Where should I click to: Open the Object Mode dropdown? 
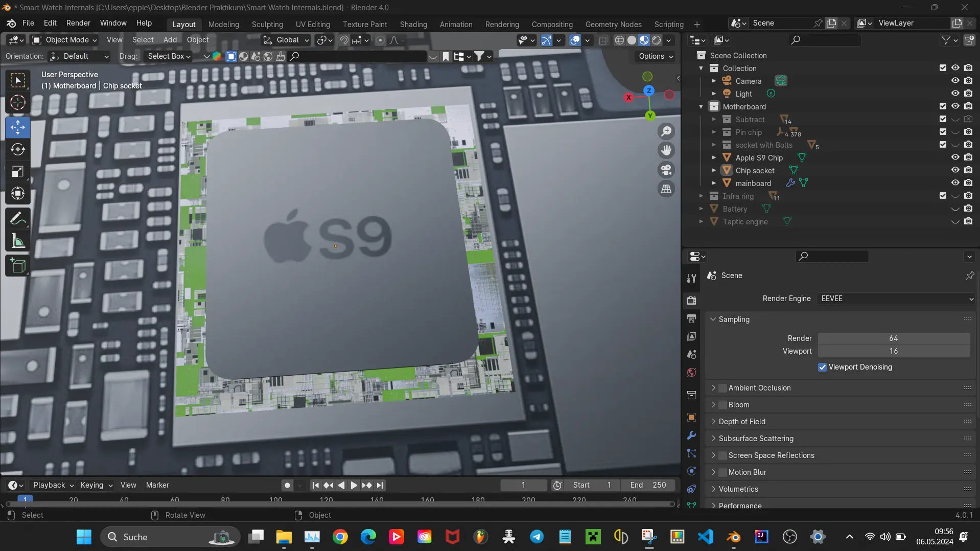64,40
